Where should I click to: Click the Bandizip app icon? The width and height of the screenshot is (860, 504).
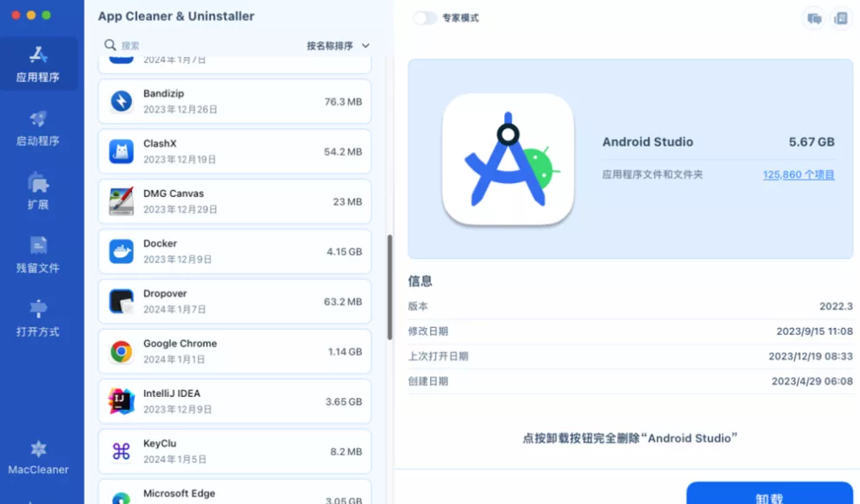(121, 102)
